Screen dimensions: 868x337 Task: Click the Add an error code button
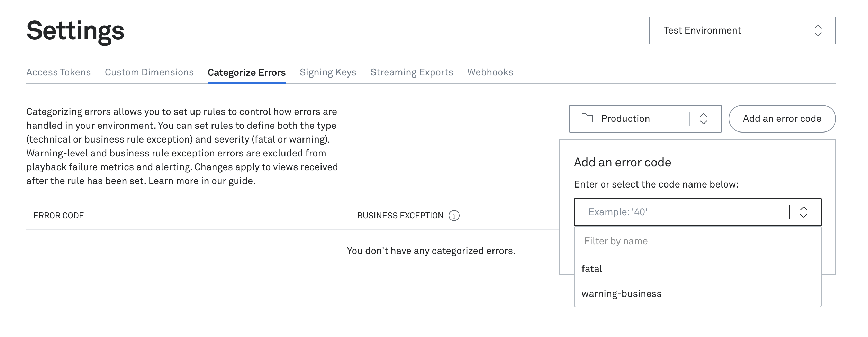click(x=782, y=119)
